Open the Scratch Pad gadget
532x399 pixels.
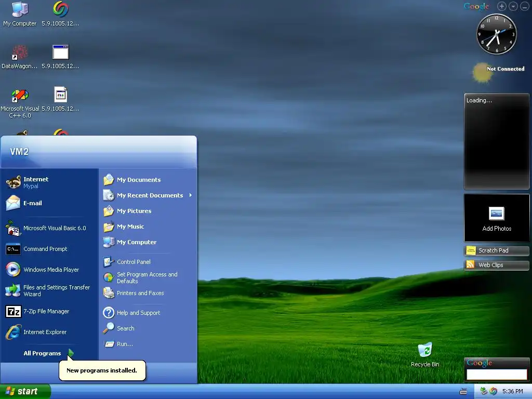(x=497, y=250)
